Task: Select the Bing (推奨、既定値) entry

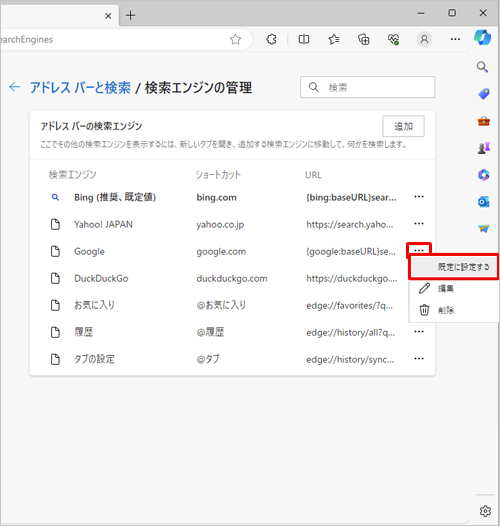Action: pyautogui.click(x=115, y=197)
